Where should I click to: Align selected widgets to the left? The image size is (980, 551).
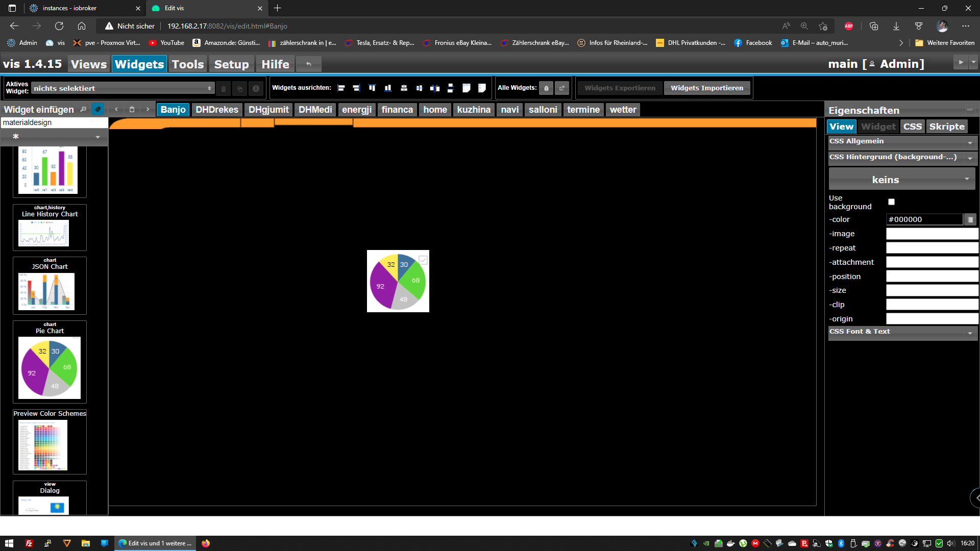click(x=341, y=88)
